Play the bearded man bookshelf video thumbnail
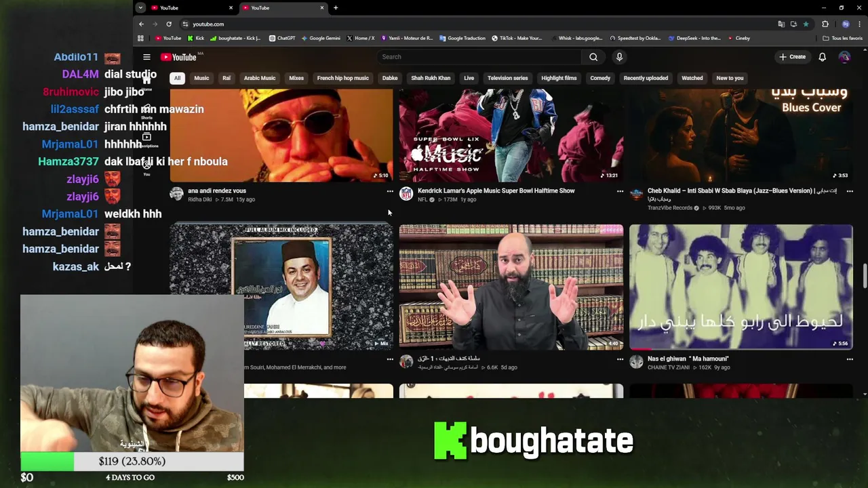This screenshot has width=868, height=488. [x=511, y=287]
